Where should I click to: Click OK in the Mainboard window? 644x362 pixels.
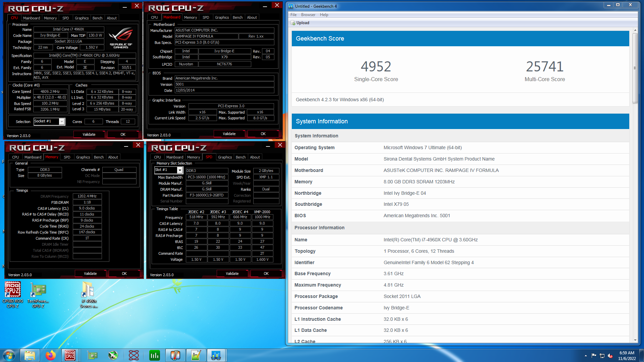tap(263, 134)
